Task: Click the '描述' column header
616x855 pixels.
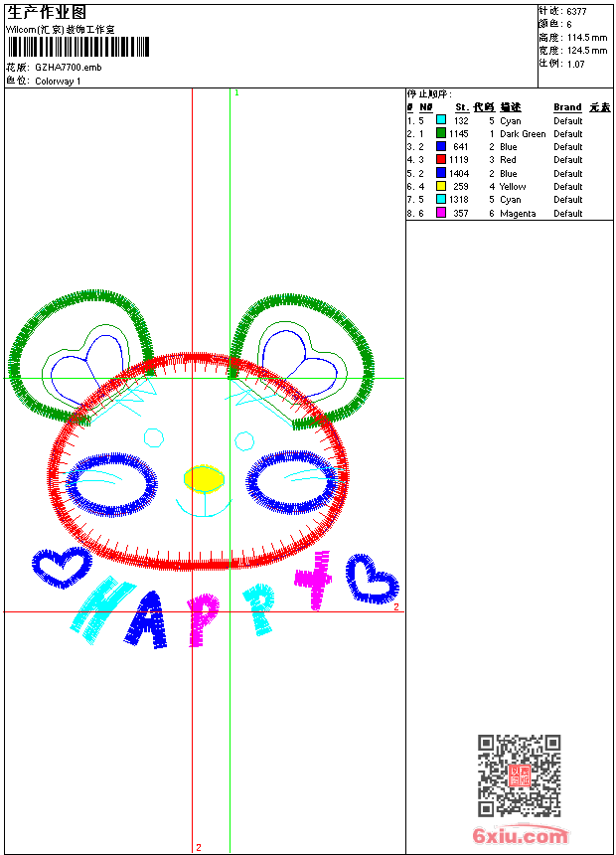Action: tap(511, 107)
